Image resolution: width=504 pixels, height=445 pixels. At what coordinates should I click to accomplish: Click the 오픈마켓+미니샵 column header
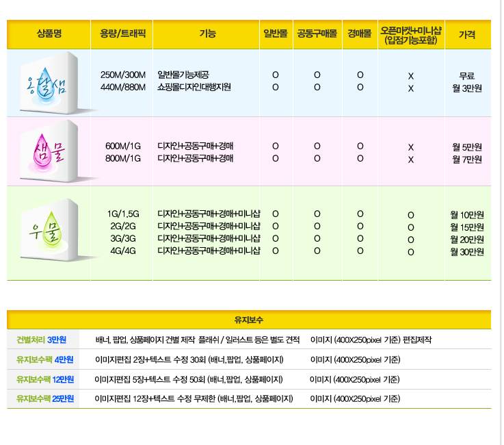[x=410, y=34]
